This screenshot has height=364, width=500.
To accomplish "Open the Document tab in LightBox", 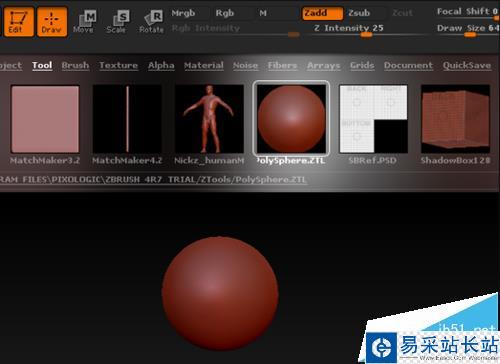I will click(x=408, y=65).
